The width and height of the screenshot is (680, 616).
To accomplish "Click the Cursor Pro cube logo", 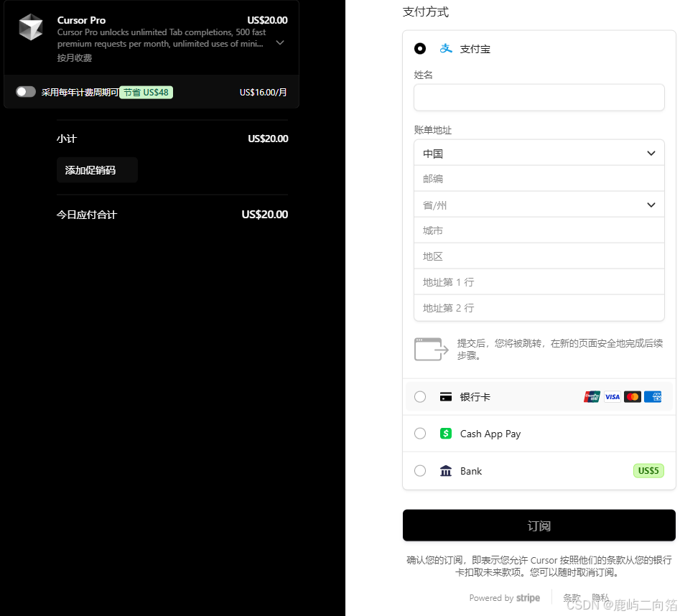I will click(31, 27).
